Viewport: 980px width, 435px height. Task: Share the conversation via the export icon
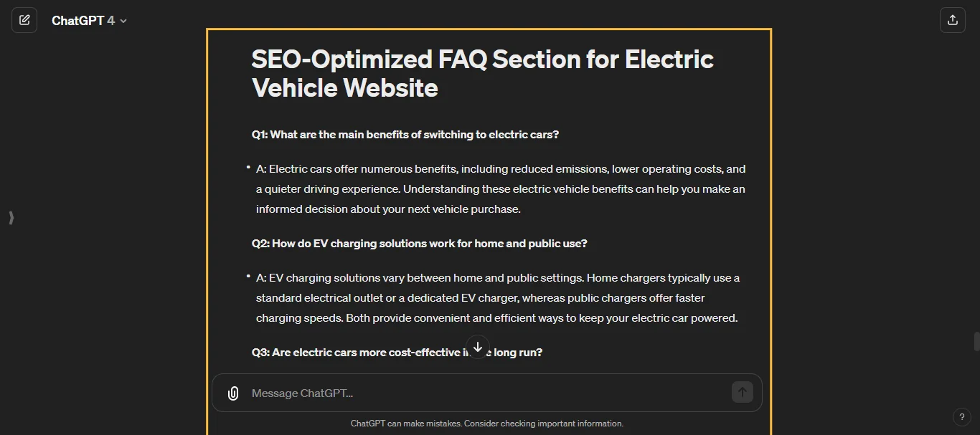coord(953,19)
